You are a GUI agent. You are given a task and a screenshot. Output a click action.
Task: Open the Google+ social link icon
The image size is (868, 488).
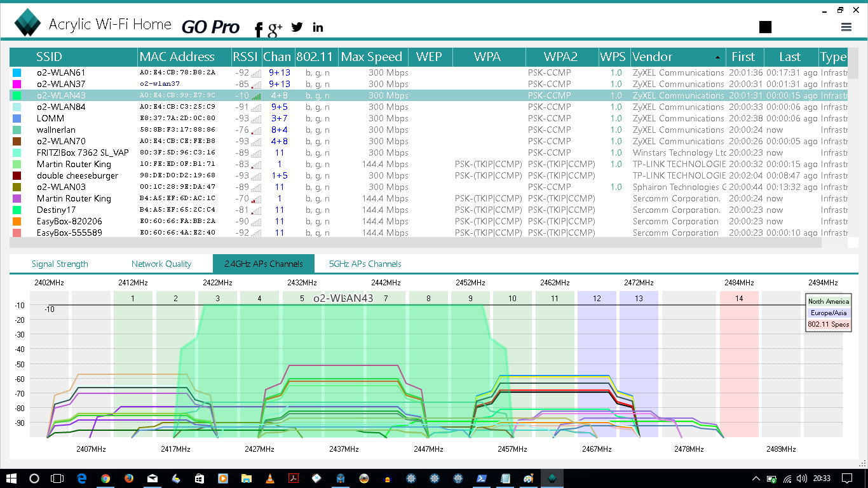[275, 29]
